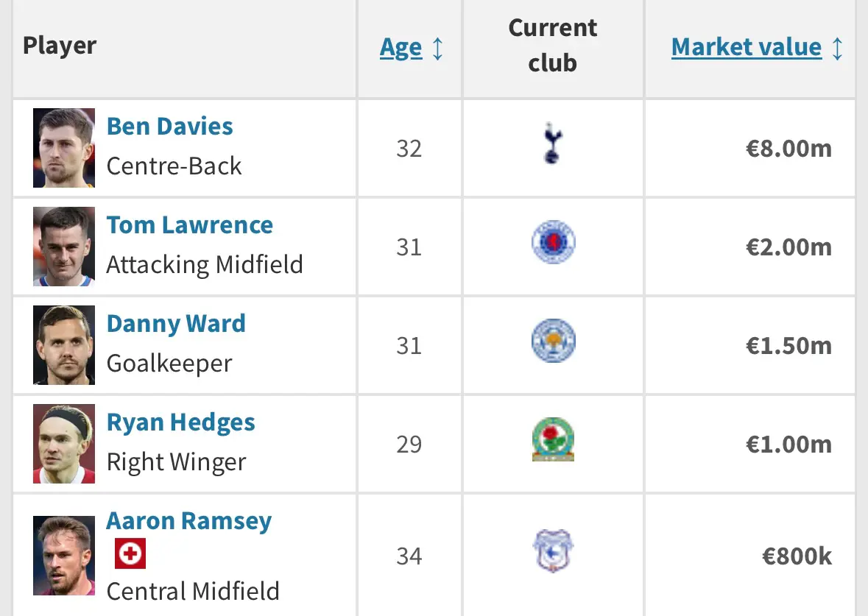Sort the table by Age

click(x=401, y=48)
